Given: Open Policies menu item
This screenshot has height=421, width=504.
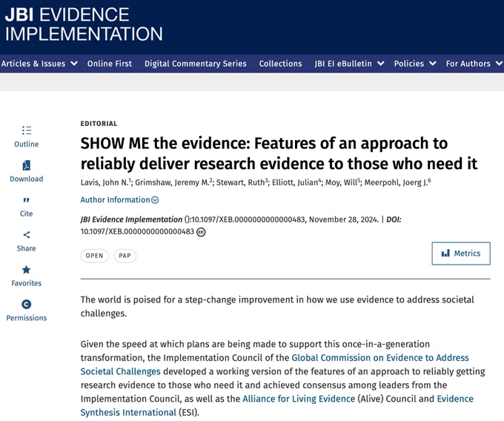Looking at the screenshot, I should tap(409, 64).
